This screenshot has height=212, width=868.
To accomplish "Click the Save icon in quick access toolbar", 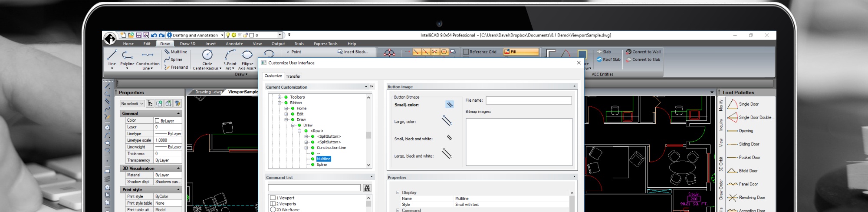I will [x=139, y=35].
